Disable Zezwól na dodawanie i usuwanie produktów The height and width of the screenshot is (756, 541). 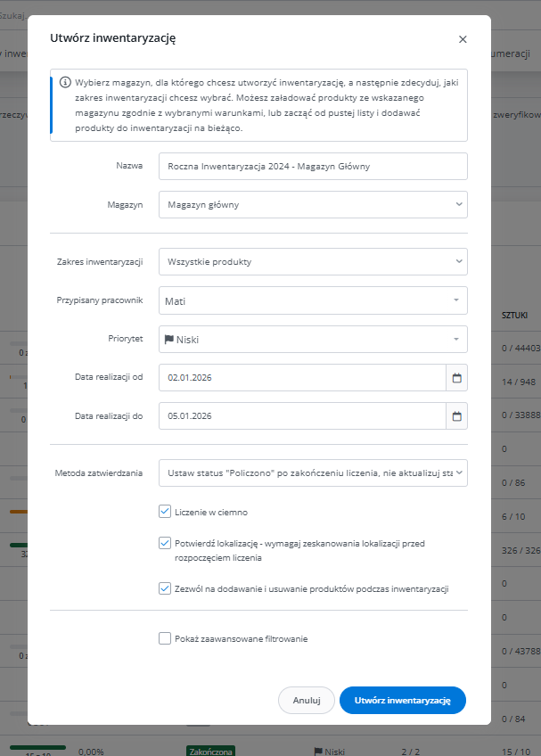pyautogui.click(x=165, y=588)
